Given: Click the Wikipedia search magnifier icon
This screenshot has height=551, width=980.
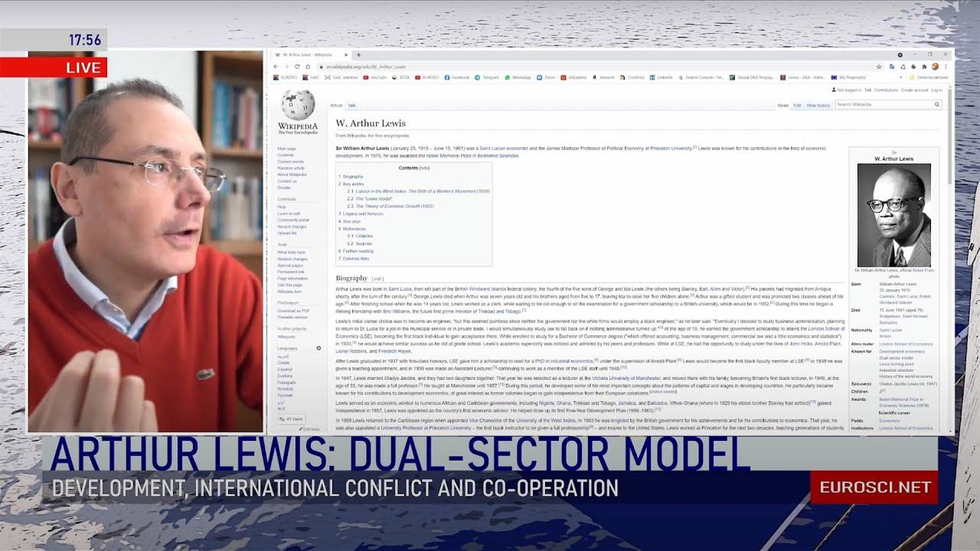Looking at the screenshot, I should [936, 104].
